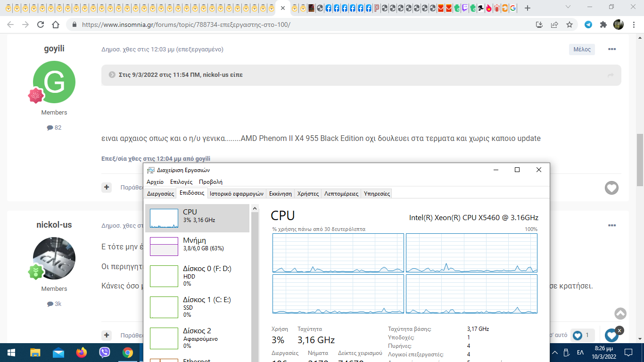The image size is (644, 362).
Task: Click the rank badge on nickol-us avatar
Action: coord(36,271)
